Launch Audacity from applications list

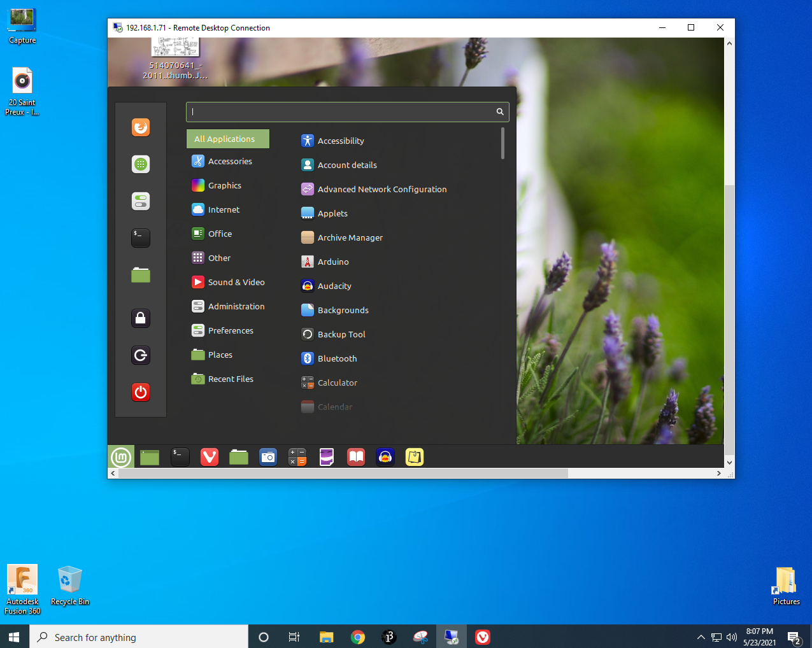point(334,286)
